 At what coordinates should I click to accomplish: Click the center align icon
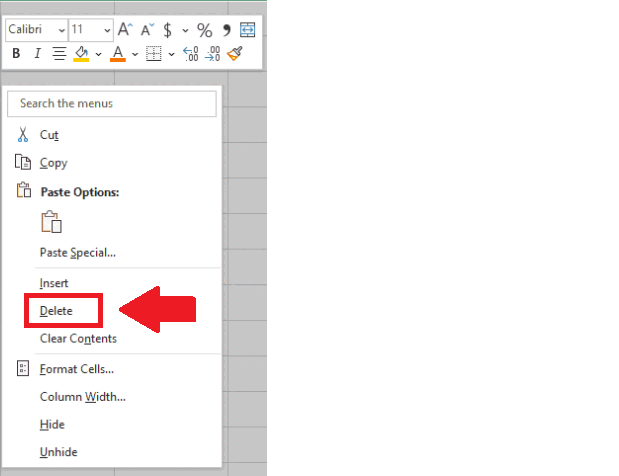(59, 54)
